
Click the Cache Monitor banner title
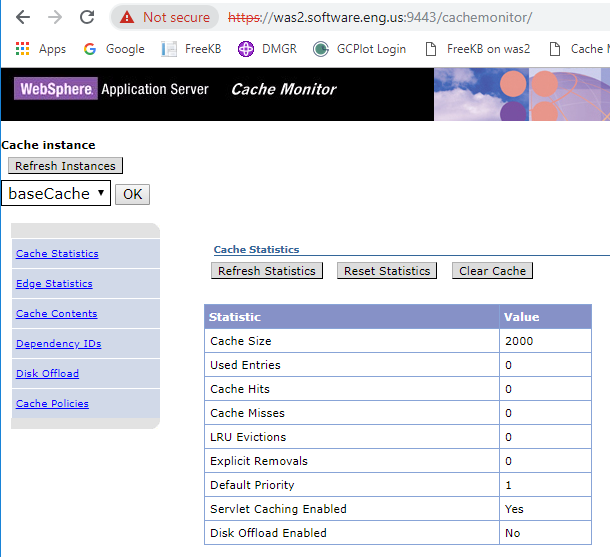pyautogui.click(x=284, y=89)
